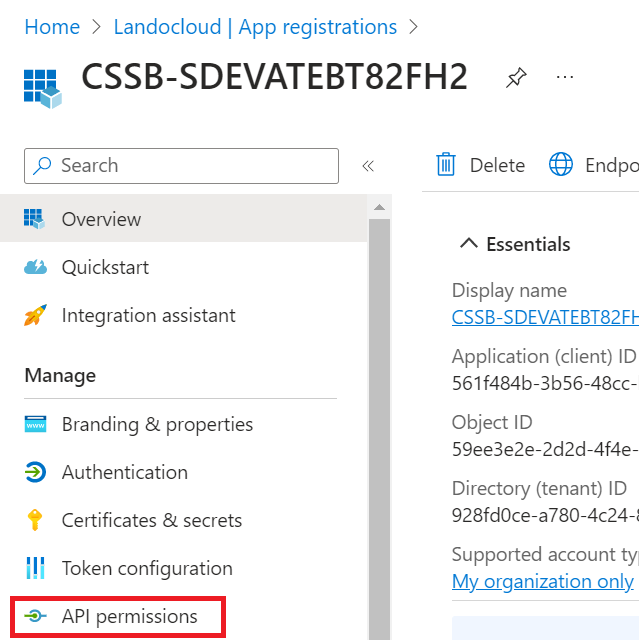Select Branding & properties in sidebar
639x640 pixels.
tap(157, 424)
